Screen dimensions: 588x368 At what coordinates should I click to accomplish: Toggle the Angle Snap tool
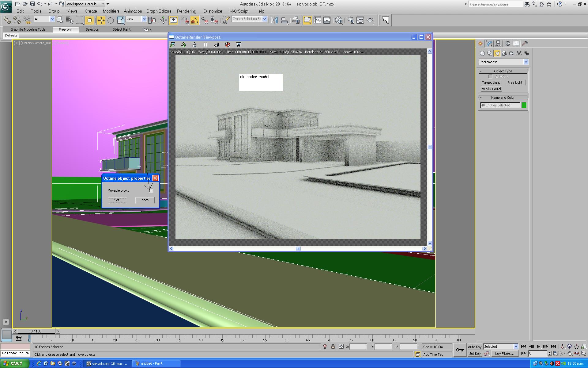click(194, 20)
